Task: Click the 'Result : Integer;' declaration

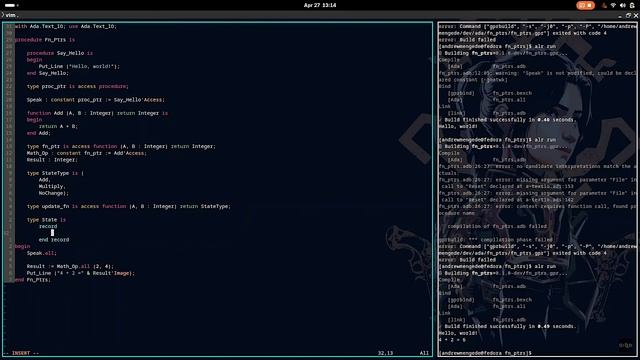Action: tap(52, 160)
